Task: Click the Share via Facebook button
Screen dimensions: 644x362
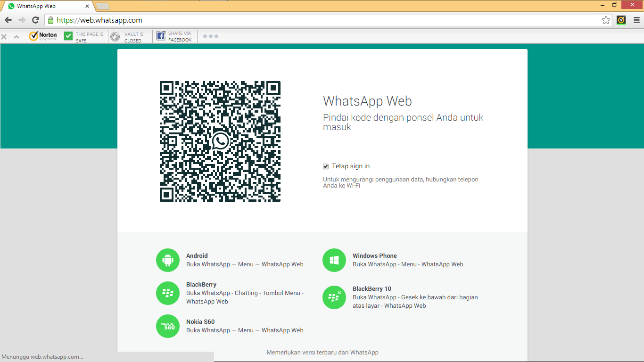Action: (x=174, y=37)
